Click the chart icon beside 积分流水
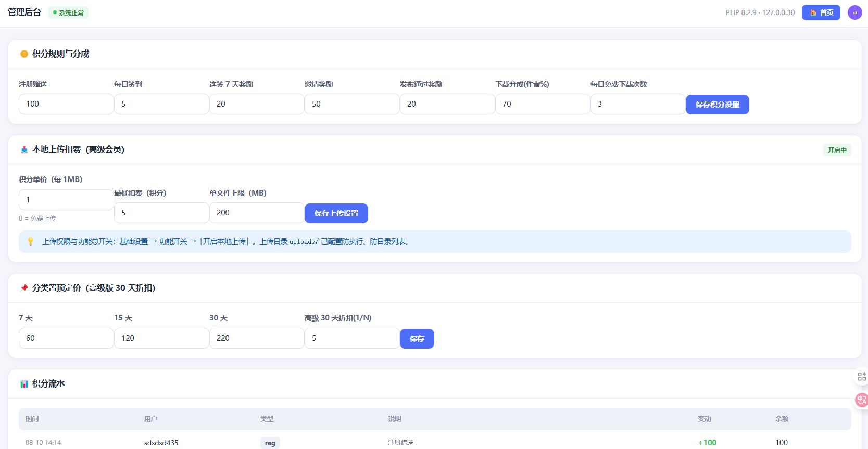 pyautogui.click(x=24, y=384)
